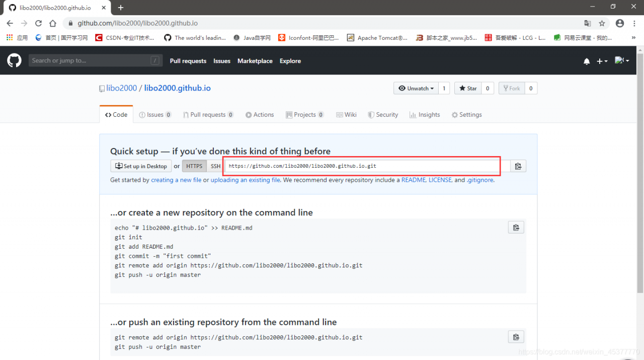
Task: Open a new browser tab
Action: [121, 8]
